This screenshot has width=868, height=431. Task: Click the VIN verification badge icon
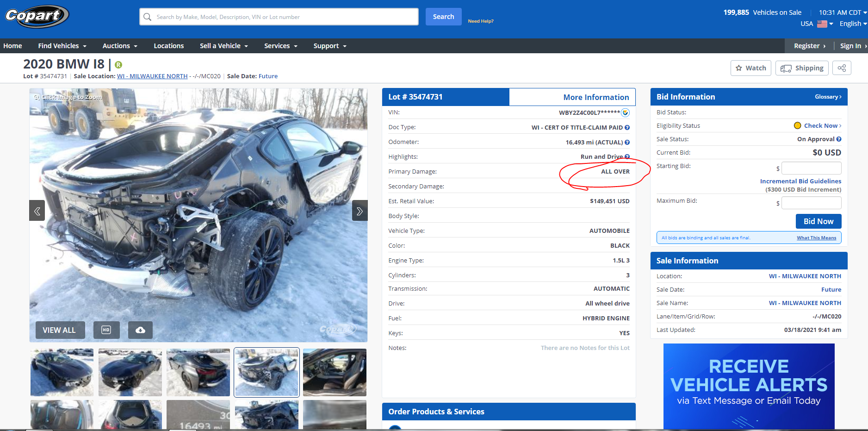[x=625, y=112]
